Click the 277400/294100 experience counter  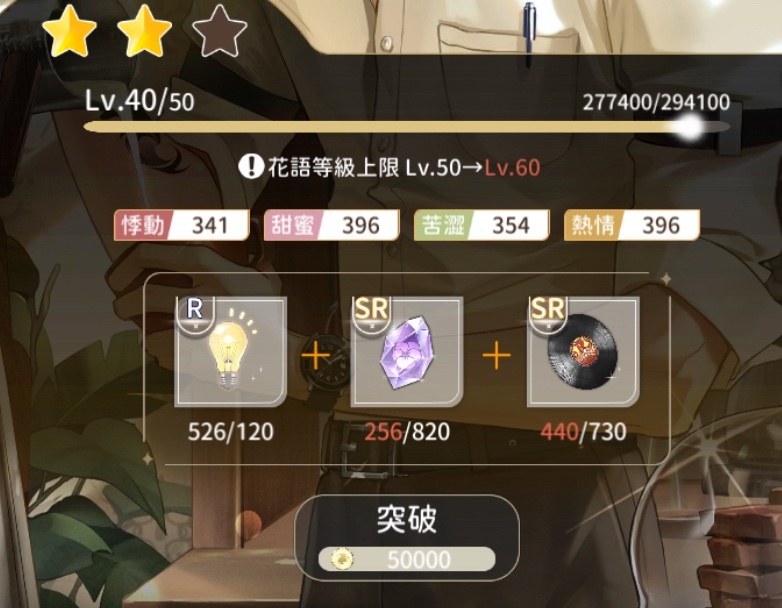656,102
